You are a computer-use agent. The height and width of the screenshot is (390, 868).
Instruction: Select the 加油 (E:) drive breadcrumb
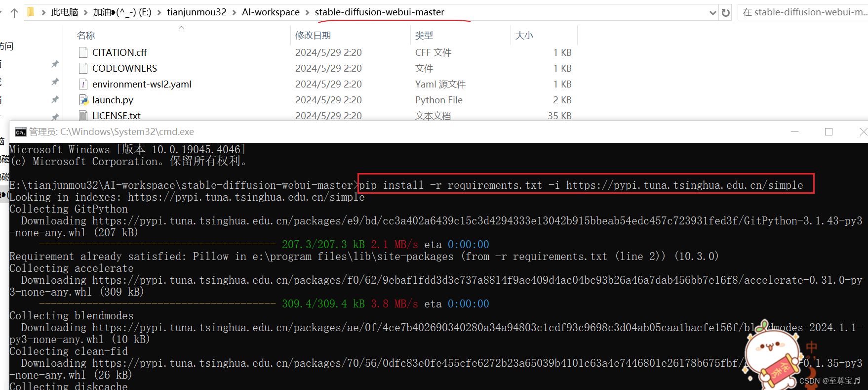122,12
